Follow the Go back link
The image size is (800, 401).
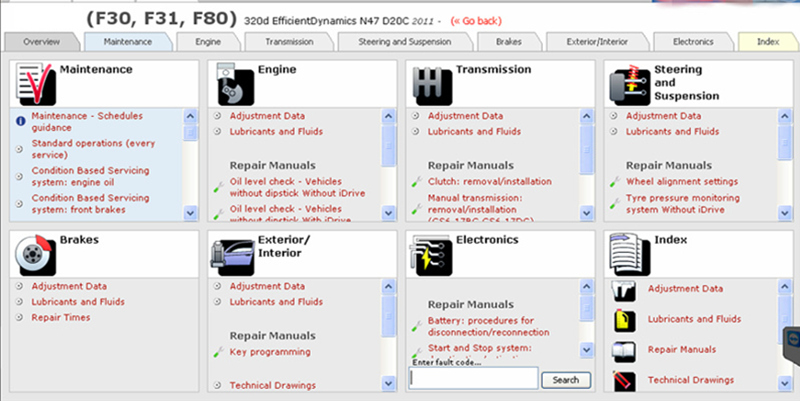476,21
